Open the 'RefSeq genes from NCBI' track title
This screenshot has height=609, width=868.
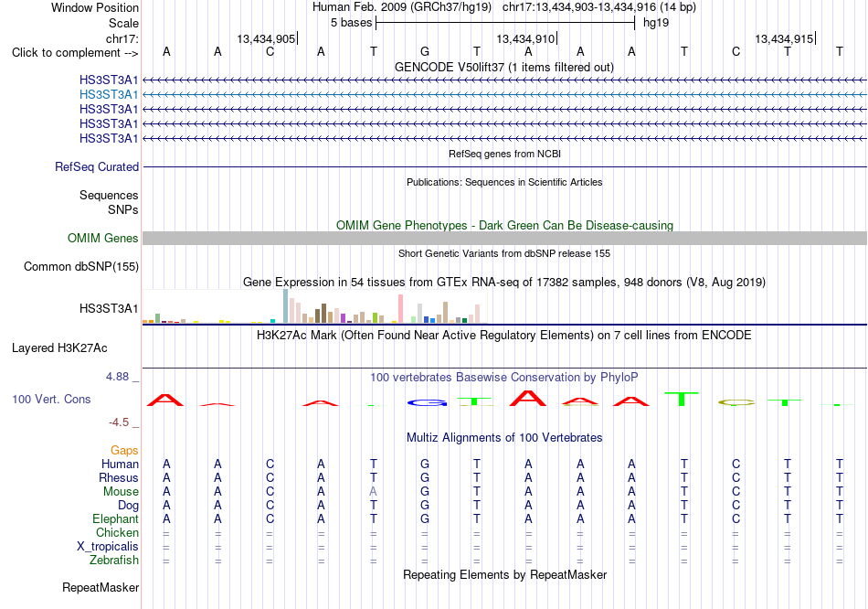[504, 154]
